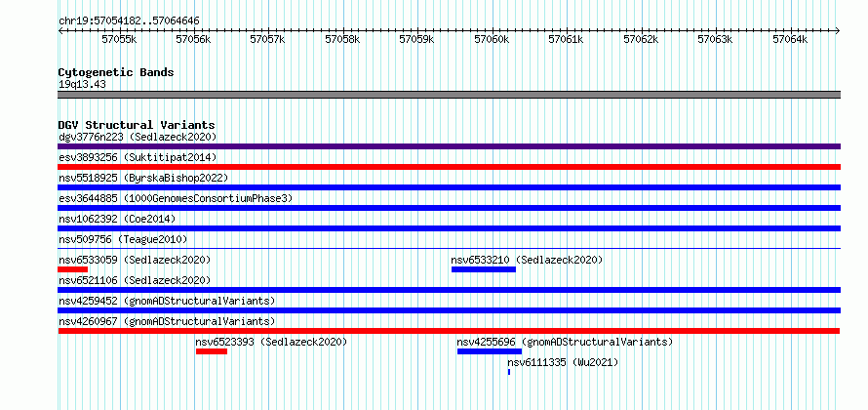
Task: Select the blue nsv6533210 variant bar
Action: click(x=484, y=269)
